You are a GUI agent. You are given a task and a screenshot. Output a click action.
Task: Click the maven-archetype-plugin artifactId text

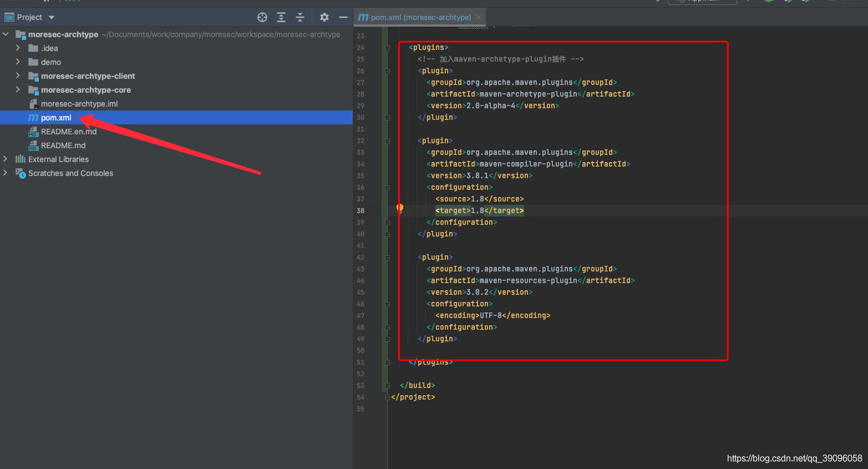529,94
